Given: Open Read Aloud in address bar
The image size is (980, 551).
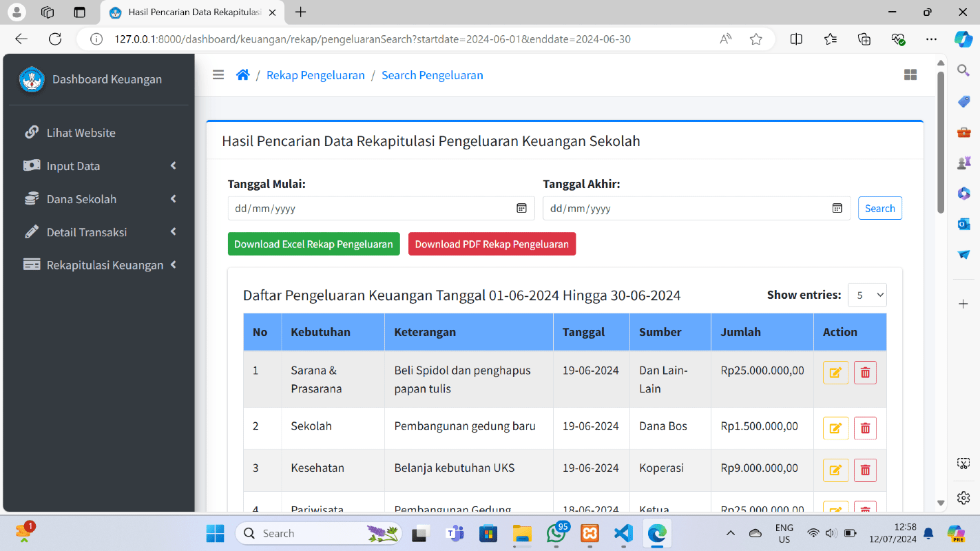Looking at the screenshot, I should 725,39.
